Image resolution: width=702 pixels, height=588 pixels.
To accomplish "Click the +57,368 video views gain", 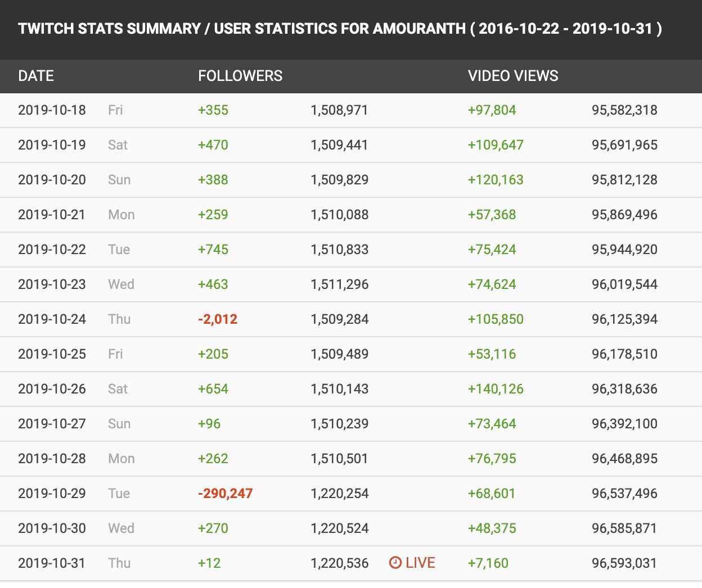I will 492,215.
